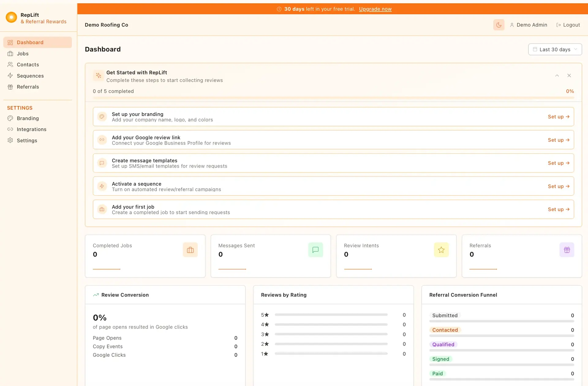Click the Messages Sent stat card

click(271, 256)
